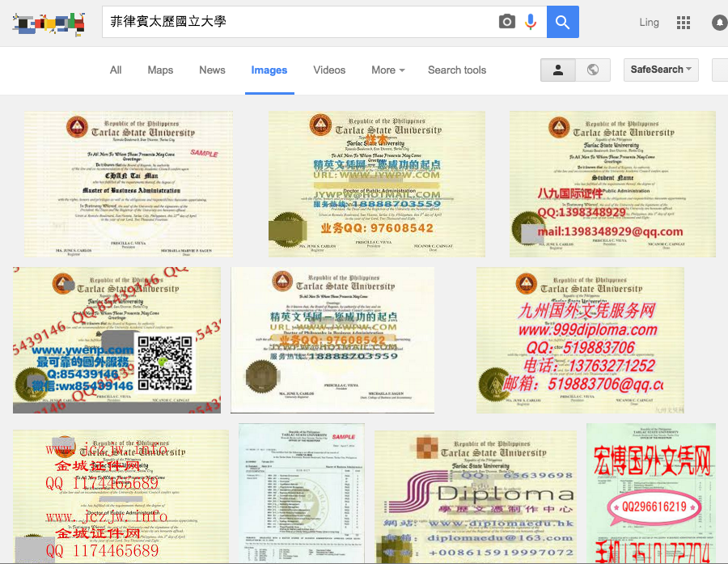Open diploma image with blurred gold seal, no sample stamp

(x=332, y=340)
